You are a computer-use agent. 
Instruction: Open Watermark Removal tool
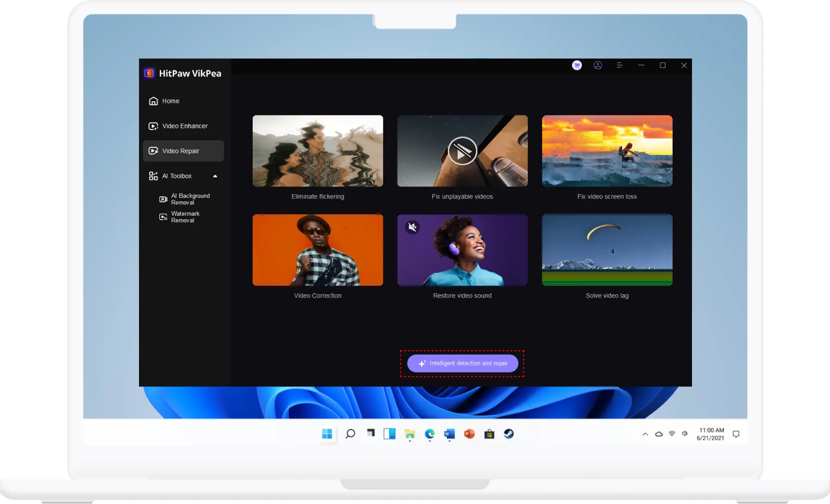click(180, 217)
